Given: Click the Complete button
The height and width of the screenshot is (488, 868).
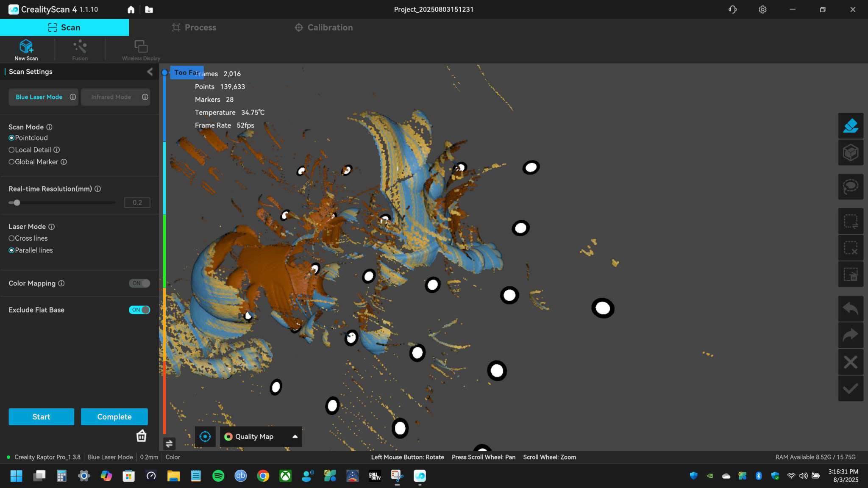Looking at the screenshot, I should pos(114,417).
